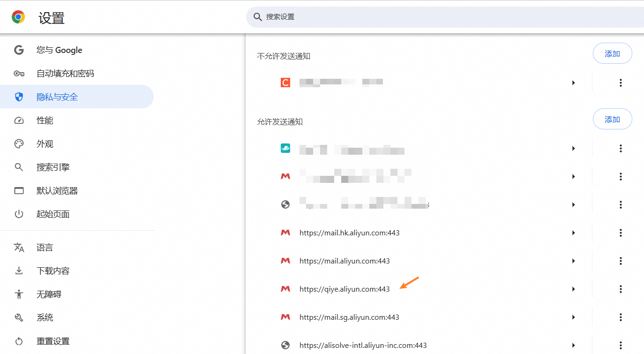Click 添加 button for 允许发送通知
Screen dimensions: 644x354
pyautogui.click(x=612, y=120)
